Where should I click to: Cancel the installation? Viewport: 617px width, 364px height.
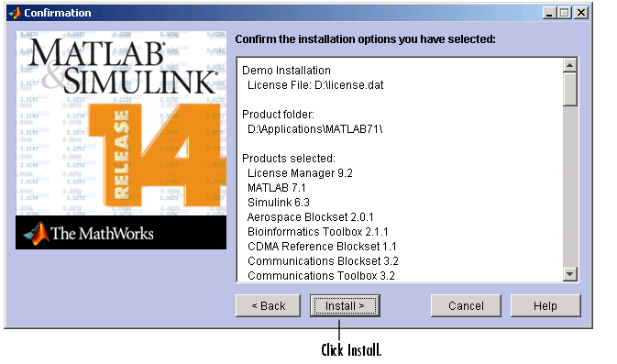(466, 305)
